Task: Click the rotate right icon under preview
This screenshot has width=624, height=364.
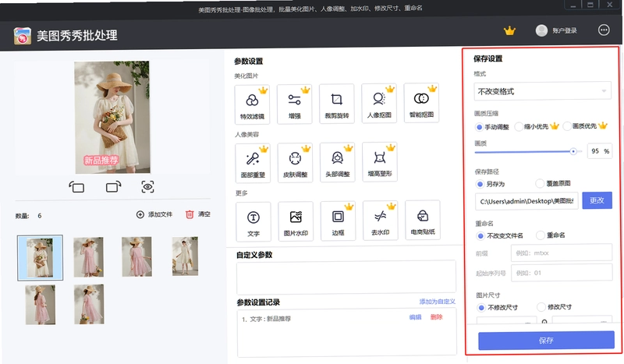Action: [113, 186]
